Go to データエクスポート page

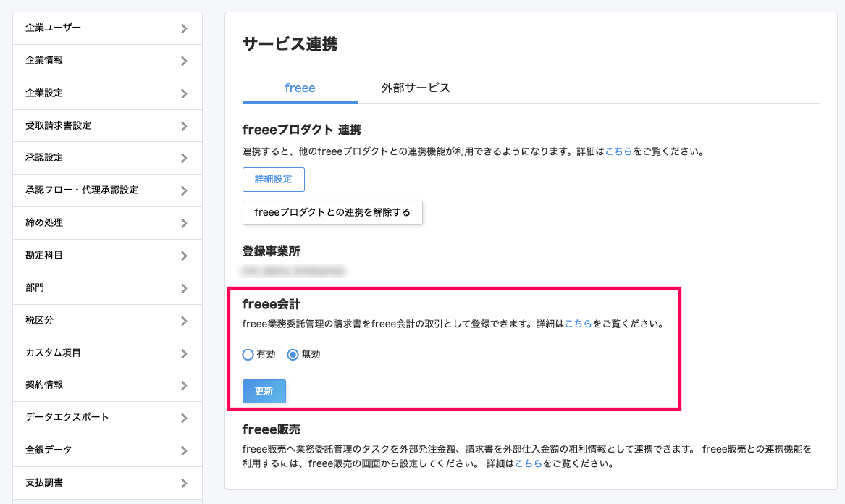[x=107, y=418]
